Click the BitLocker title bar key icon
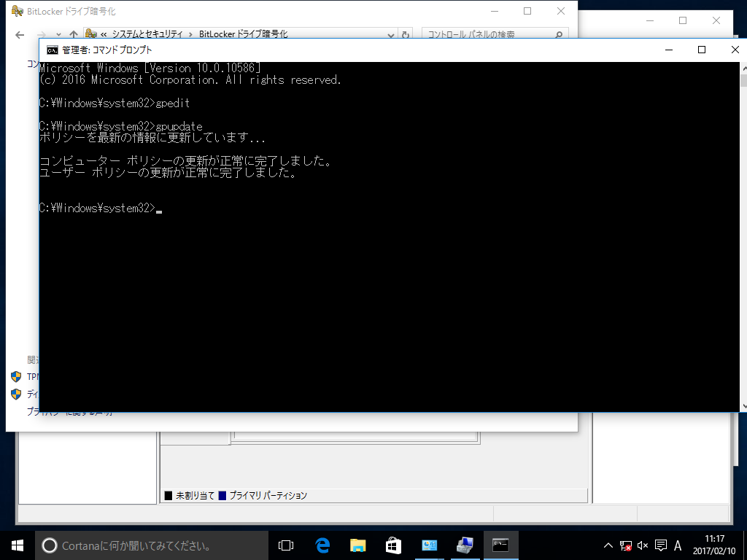The width and height of the screenshot is (747, 560). [x=18, y=11]
